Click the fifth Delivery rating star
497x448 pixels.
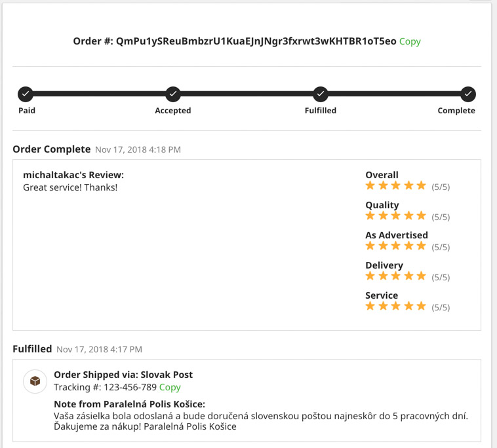[421, 276]
